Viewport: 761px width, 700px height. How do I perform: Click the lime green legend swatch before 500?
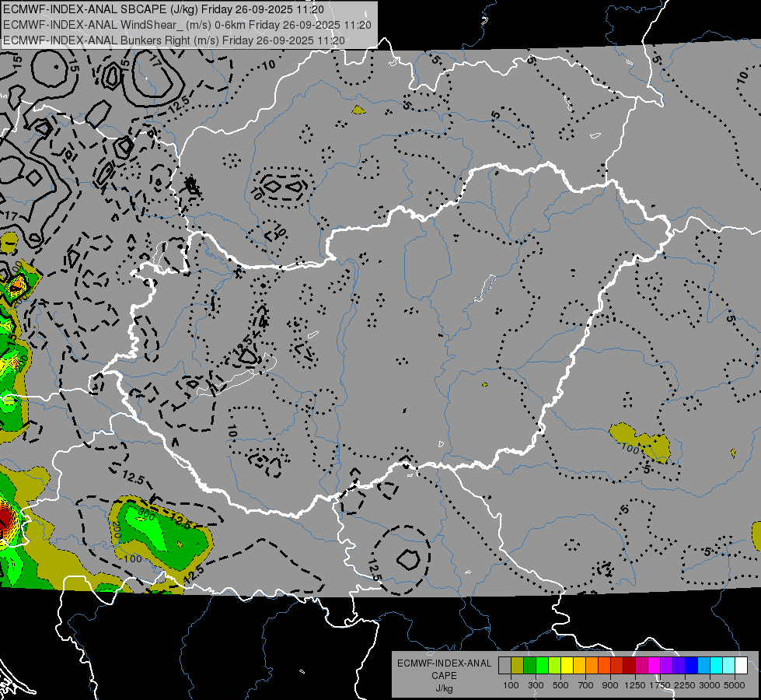[554, 665]
